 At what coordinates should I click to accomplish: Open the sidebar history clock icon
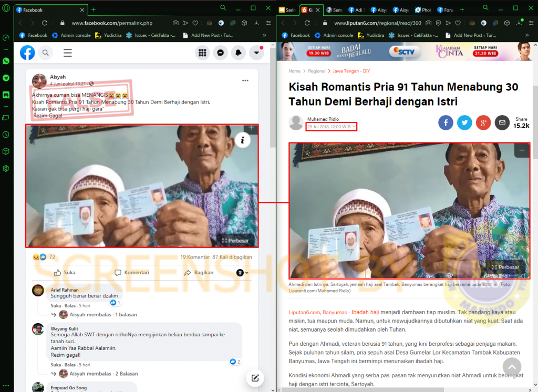pyautogui.click(x=6, y=135)
